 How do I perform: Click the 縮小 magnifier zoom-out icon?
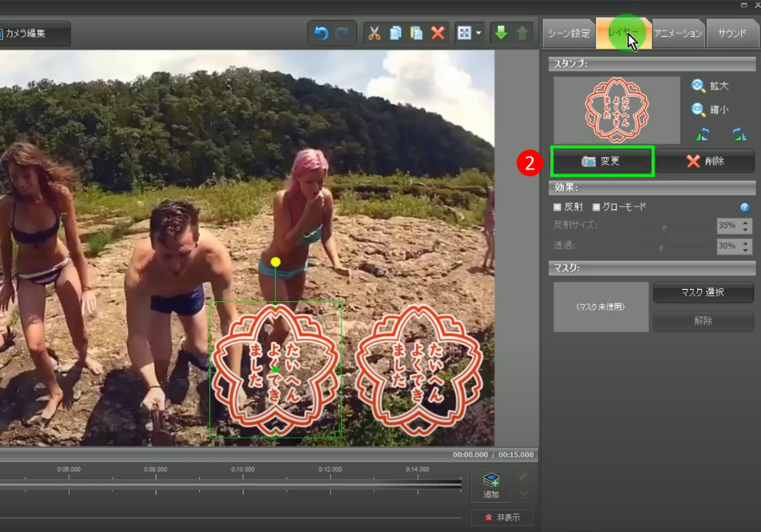698,110
